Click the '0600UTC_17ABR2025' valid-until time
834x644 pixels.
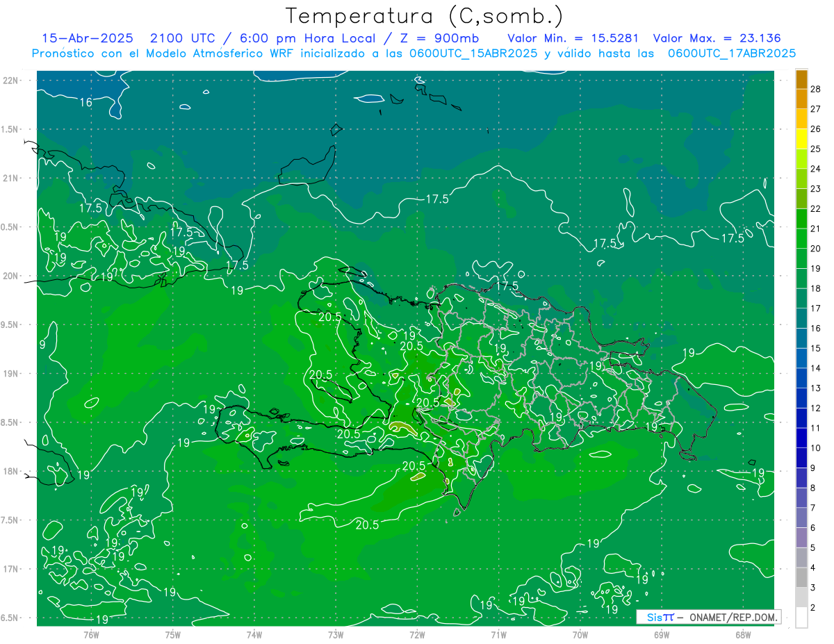(x=732, y=53)
